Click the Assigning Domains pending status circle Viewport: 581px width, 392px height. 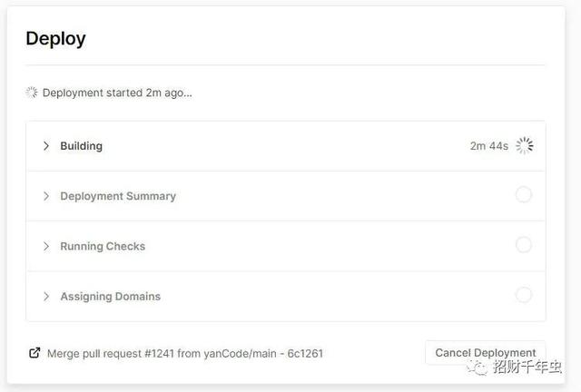coord(524,294)
